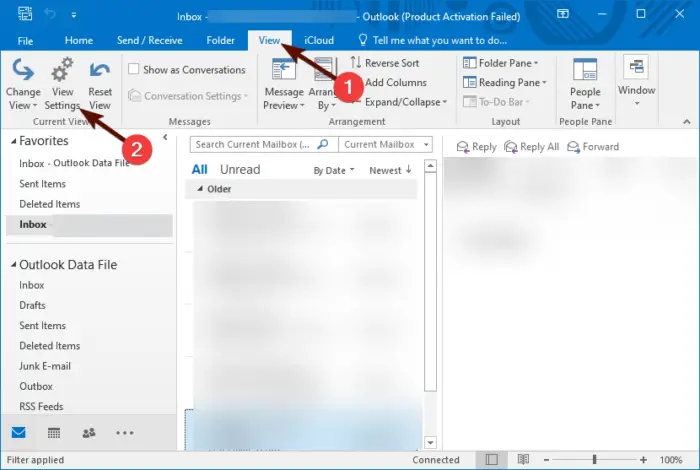This screenshot has height=470, width=700.
Task: Open Sent Items under Favorites
Action: [42, 183]
